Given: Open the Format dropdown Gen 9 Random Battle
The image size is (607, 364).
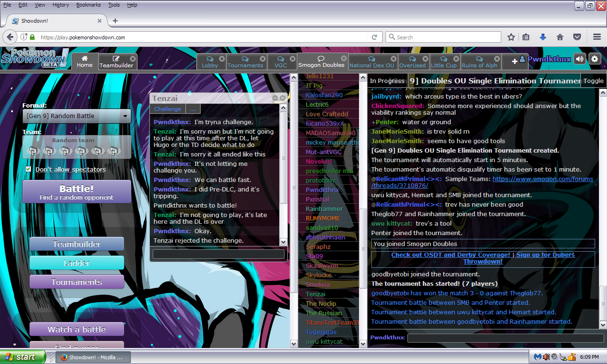Looking at the screenshot, I should click(x=77, y=116).
